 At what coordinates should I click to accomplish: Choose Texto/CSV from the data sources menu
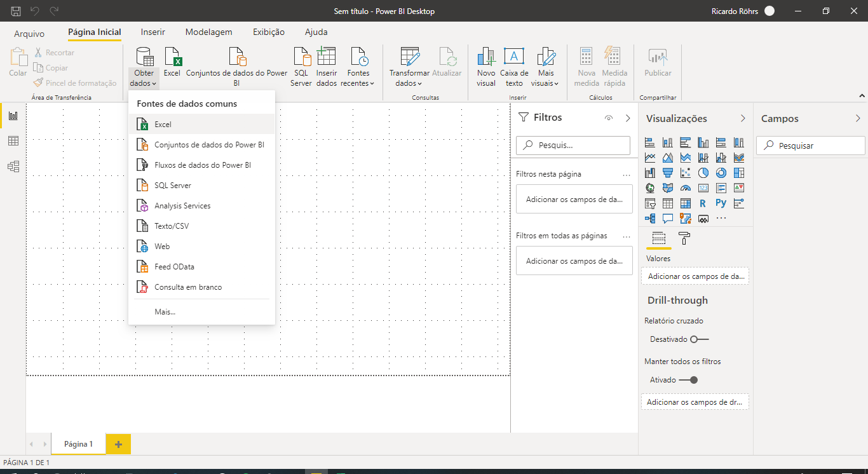pos(172,226)
